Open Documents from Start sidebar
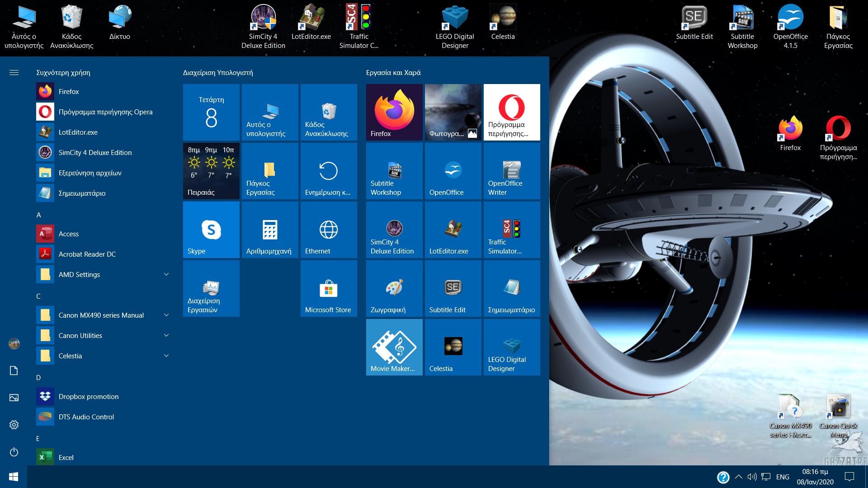 coord(14,371)
